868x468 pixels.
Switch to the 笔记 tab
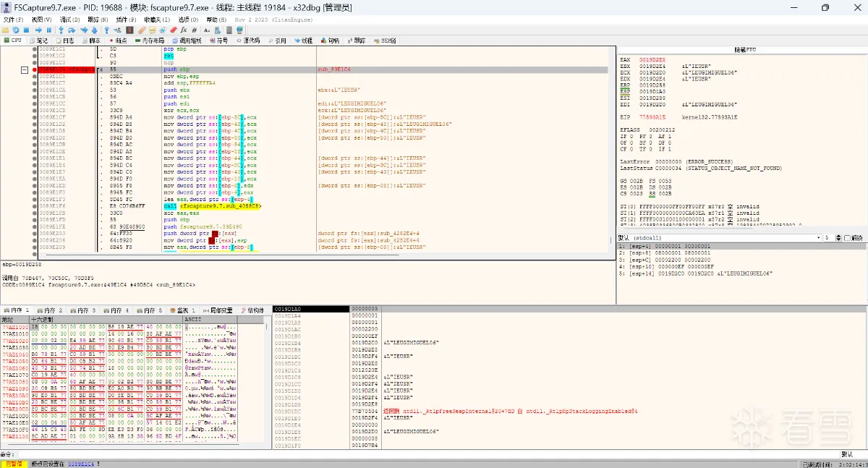coord(38,41)
